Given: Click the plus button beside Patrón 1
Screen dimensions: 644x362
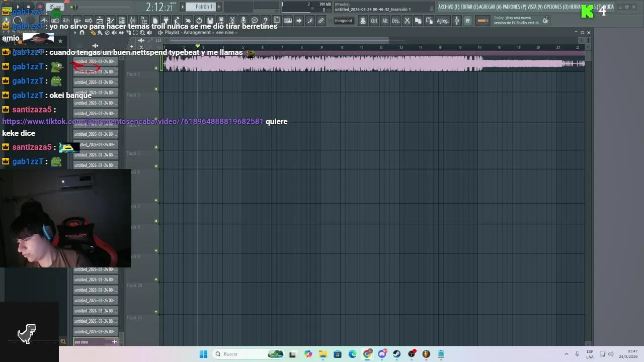Looking at the screenshot, I should pyautogui.click(x=218, y=7).
